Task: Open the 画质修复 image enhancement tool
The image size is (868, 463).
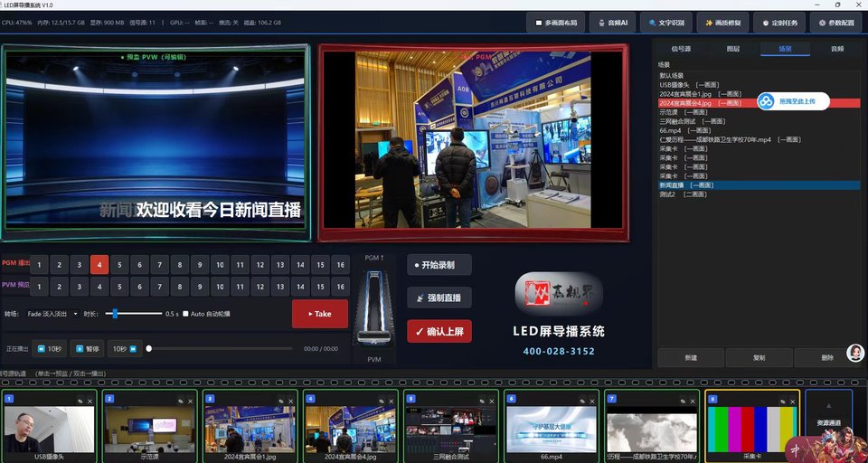Action: pyautogui.click(x=722, y=23)
